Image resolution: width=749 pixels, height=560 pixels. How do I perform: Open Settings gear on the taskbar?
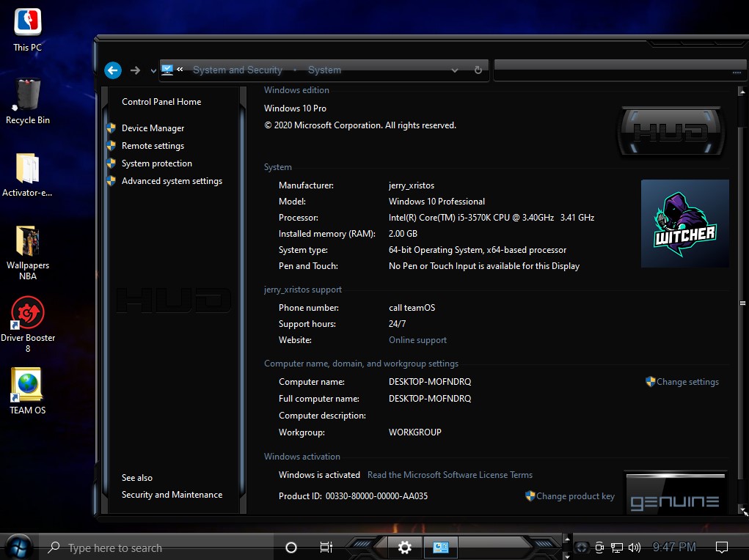click(x=405, y=548)
